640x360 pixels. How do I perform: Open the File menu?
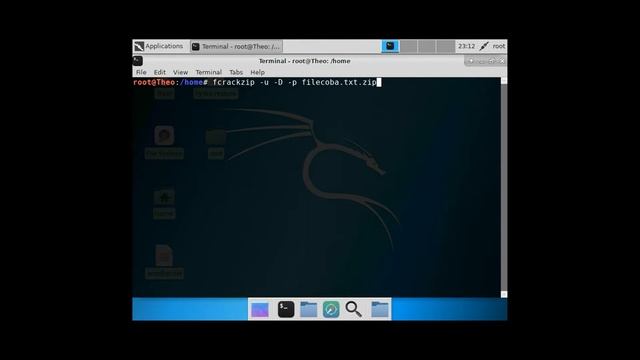(x=141, y=72)
